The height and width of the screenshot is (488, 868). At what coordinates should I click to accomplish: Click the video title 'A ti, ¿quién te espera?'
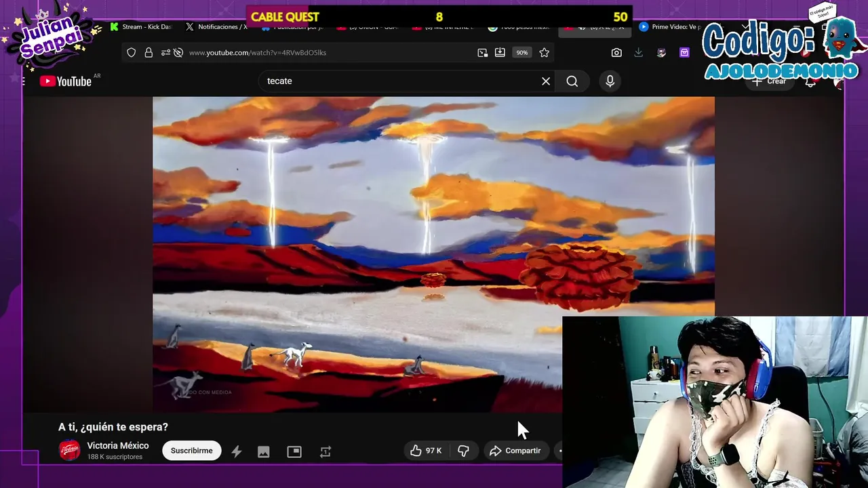coord(113,427)
